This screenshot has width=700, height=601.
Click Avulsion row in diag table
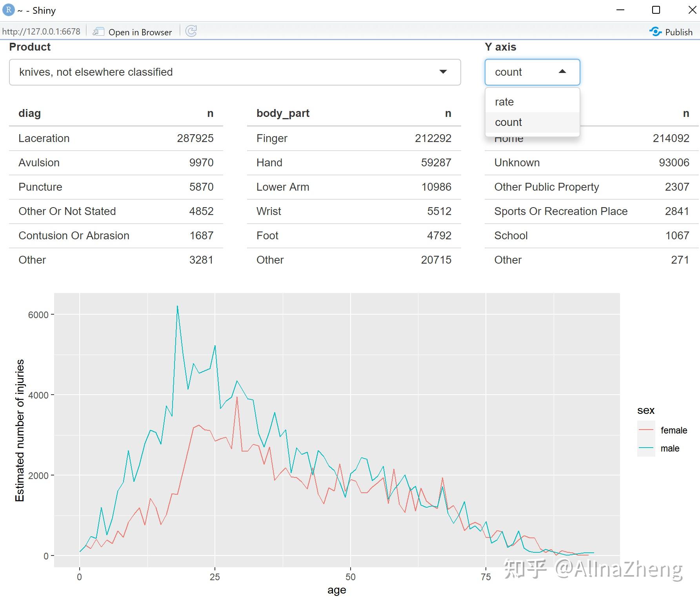[116, 163]
